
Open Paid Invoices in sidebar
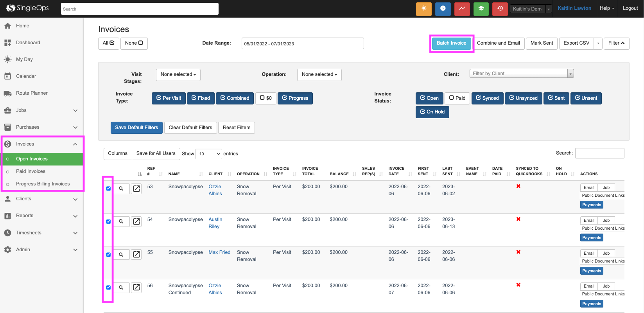[30, 171]
